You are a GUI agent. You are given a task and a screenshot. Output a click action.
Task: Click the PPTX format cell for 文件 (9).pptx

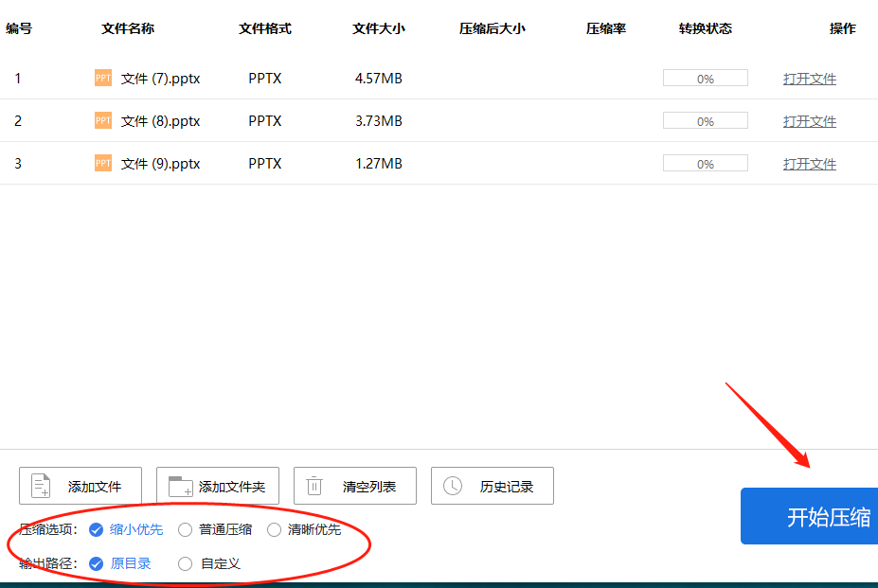pyautogui.click(x=265, y=164)
